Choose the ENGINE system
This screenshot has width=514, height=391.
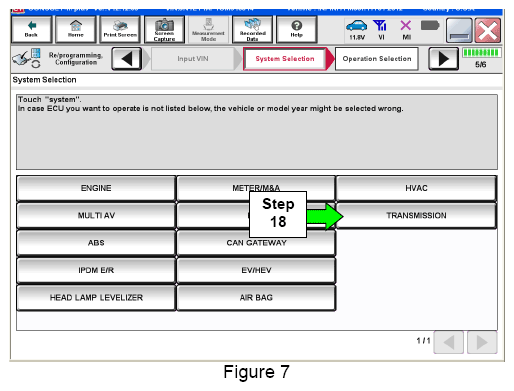[96, 188]
